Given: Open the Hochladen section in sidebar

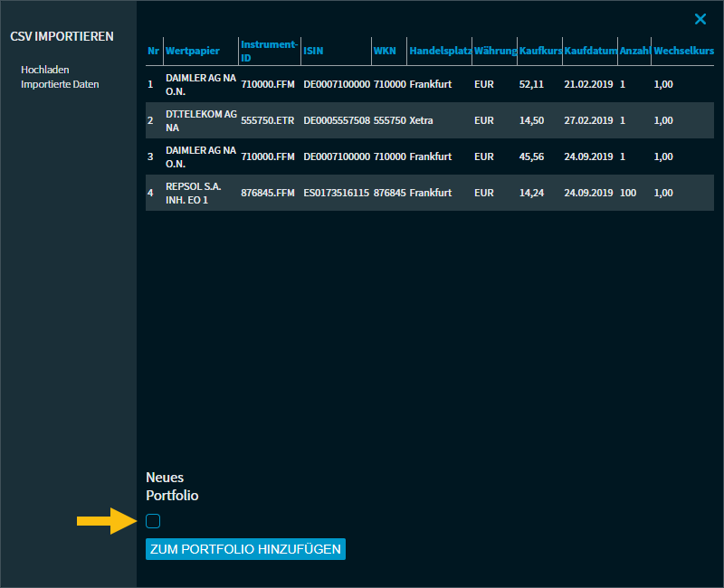Looking at the screenshot, I should tap(45, 70).
